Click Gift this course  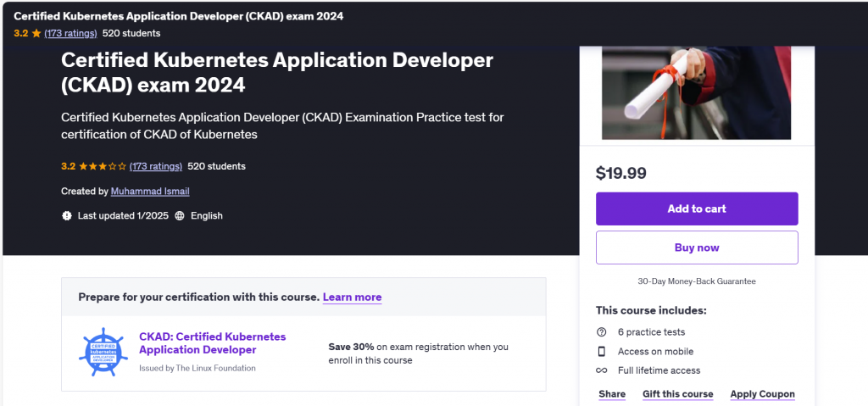(x=677, y=394)
